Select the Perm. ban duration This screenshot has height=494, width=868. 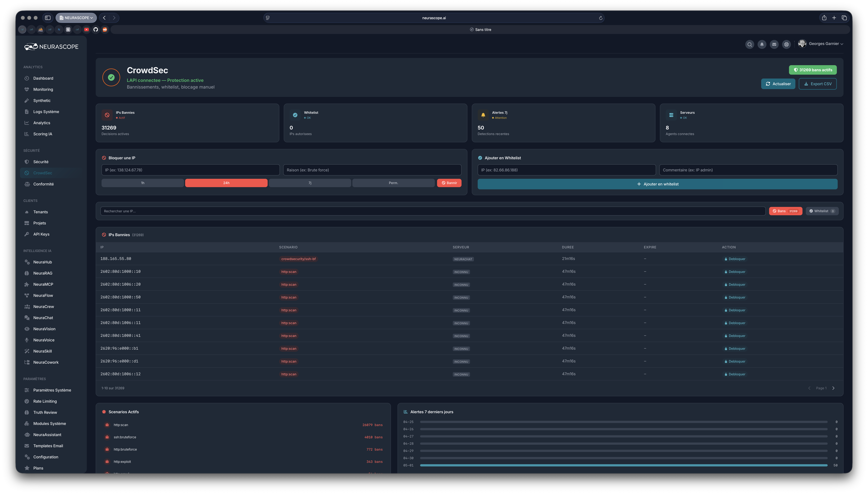point(394,183)
